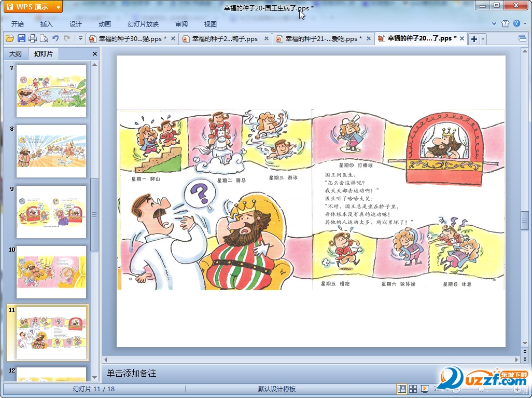The image size is (532, 398).
Task: Zoom in with the plus button
Action: click(517, 389)
